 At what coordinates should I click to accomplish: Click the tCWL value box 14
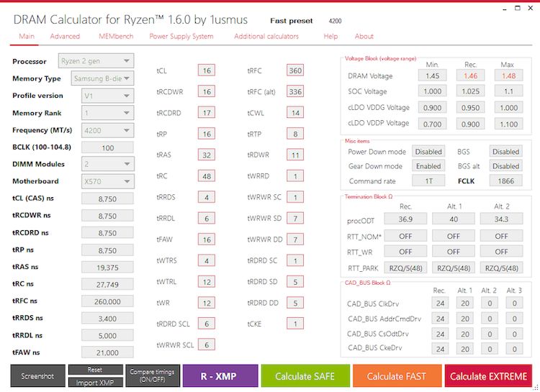click(295, 113)
